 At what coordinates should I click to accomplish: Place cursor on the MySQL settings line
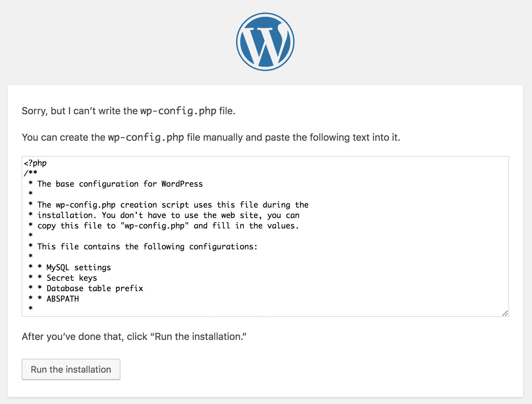coord(78,267)
